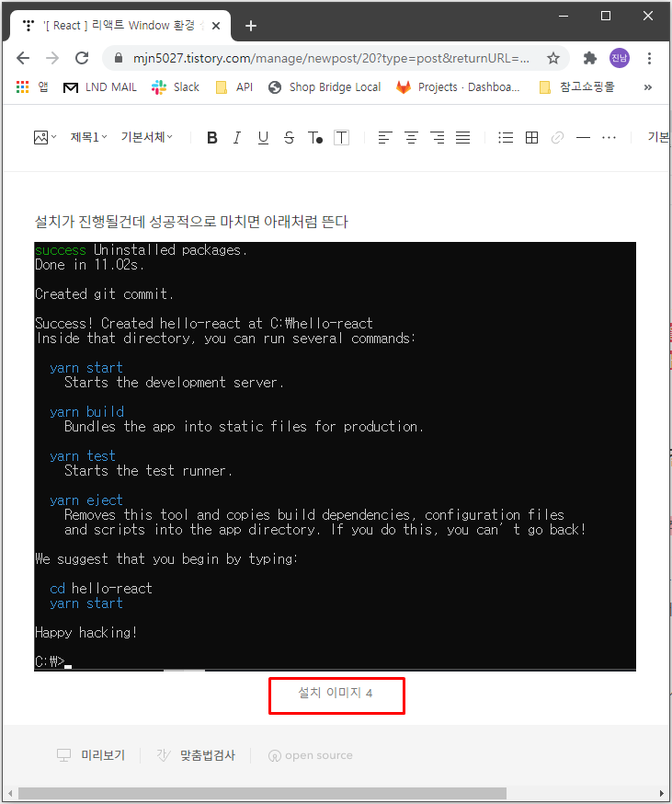Edit the caption 설치 이미지 4
Viewport: 672px width, 804px height.
336,693
